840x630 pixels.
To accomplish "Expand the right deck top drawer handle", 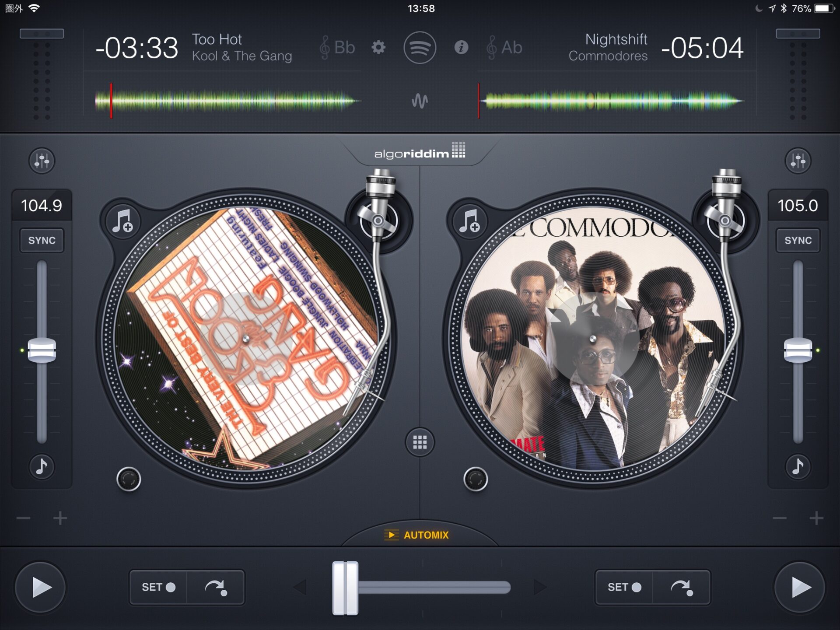I will coord(798,34).
